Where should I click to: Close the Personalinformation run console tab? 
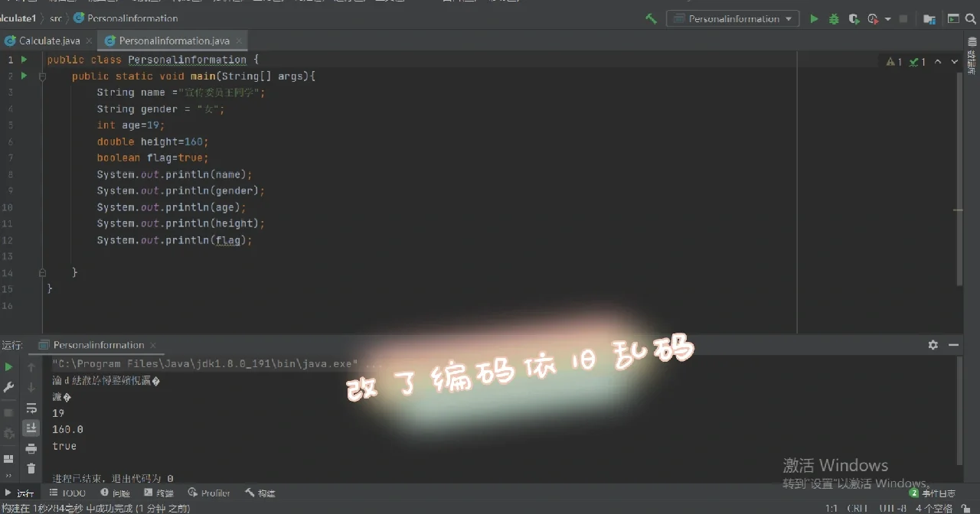pos(152,345)
